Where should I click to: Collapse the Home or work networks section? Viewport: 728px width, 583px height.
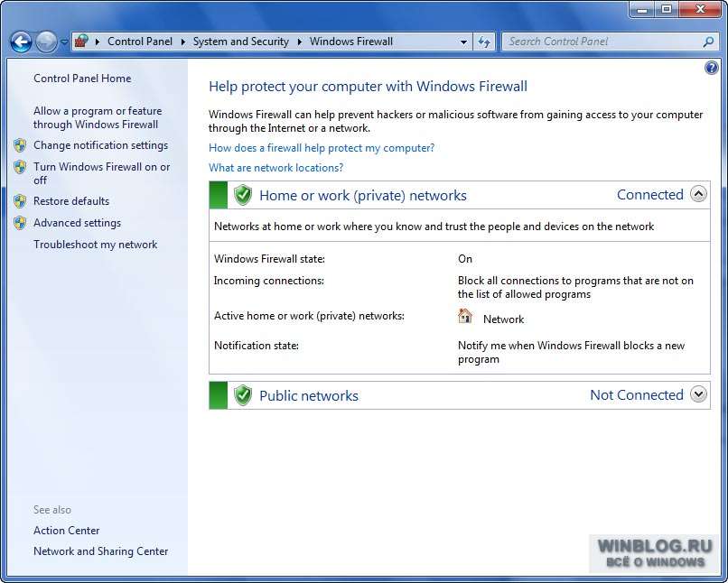click(698, 194)
